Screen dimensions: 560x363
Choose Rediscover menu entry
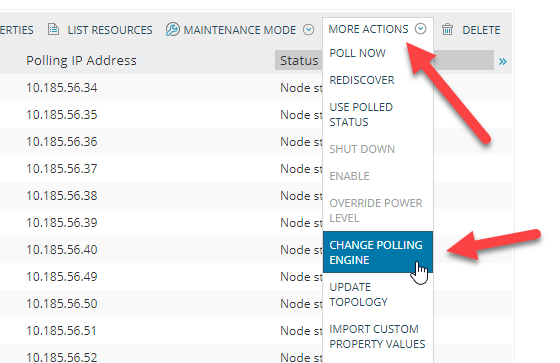click(x=362, y=80)
